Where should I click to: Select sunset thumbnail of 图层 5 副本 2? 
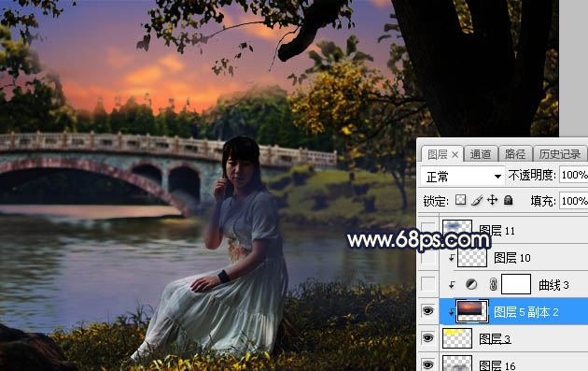[472, 311]
